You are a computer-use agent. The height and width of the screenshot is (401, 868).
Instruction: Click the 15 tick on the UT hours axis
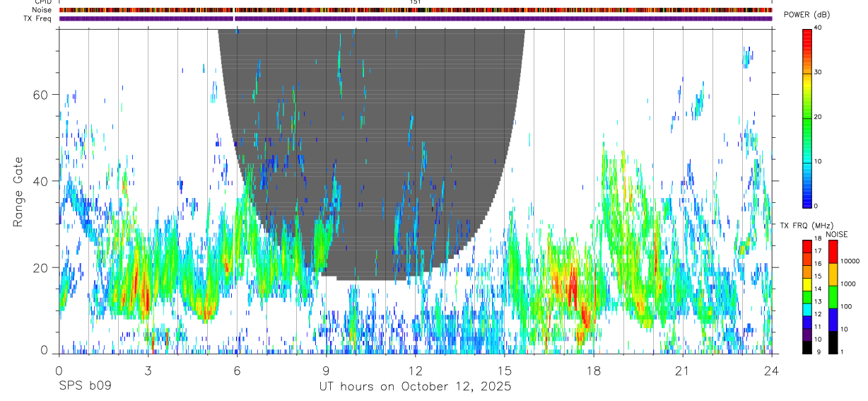coord(504,370)
